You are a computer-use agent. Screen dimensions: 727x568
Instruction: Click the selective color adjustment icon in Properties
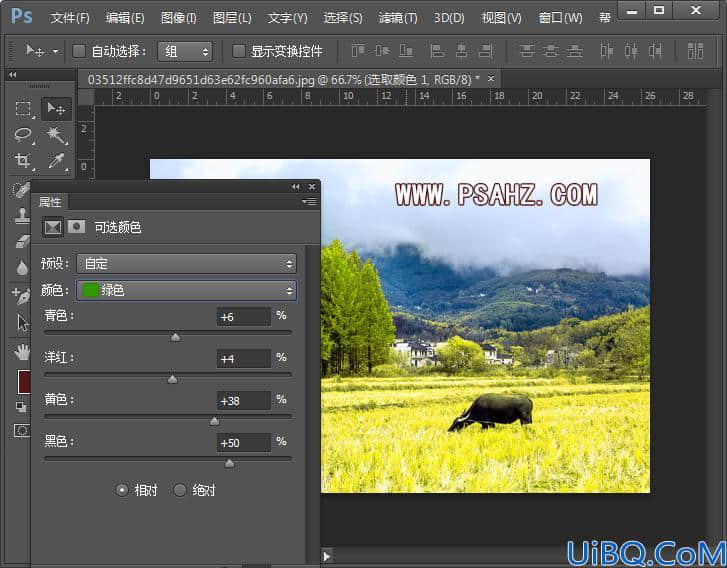click(52, 227)
